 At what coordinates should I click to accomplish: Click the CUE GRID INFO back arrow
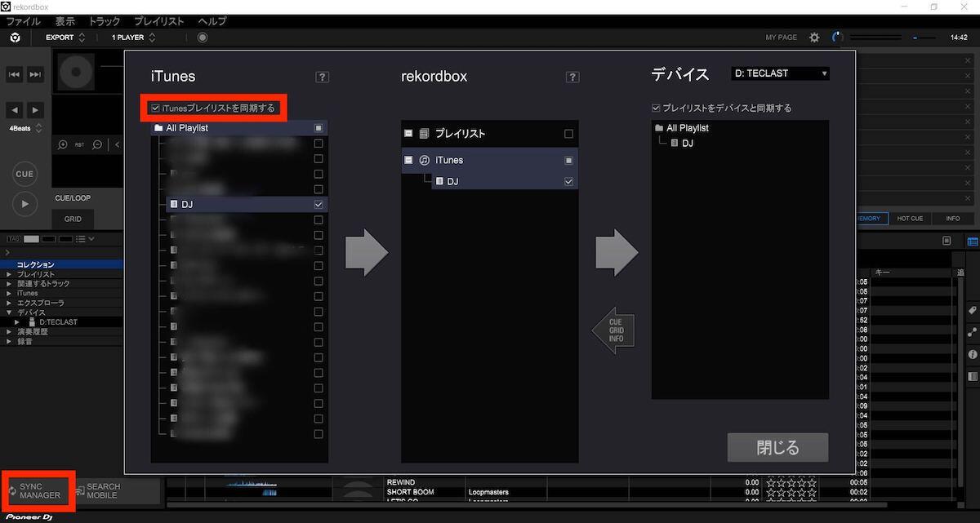tap(613, 330)
